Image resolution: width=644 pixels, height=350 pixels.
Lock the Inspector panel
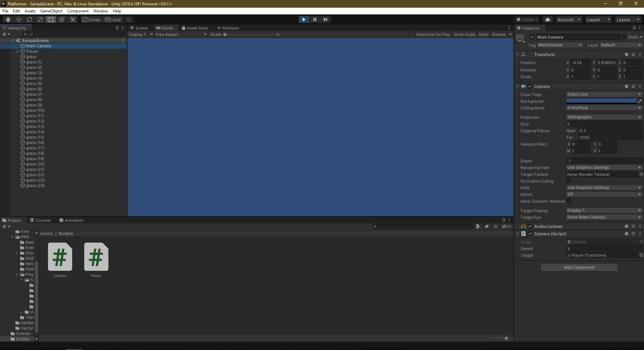(x=634, y=28)
